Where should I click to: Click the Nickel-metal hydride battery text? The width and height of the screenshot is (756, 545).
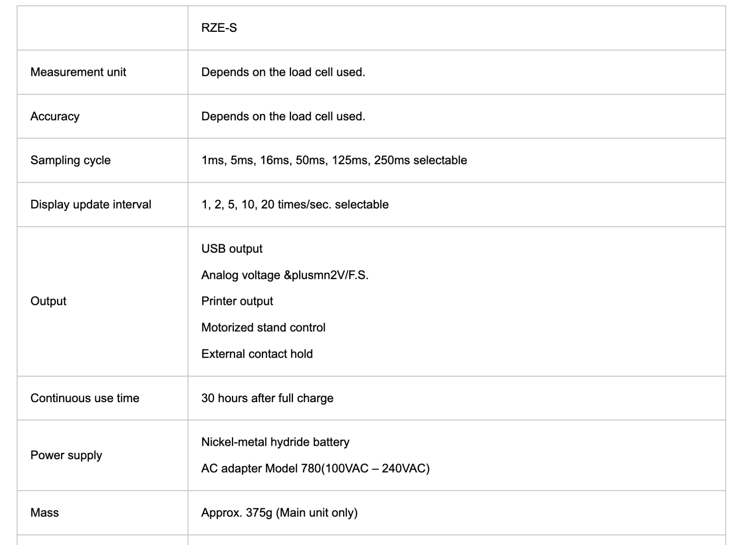[x=275, y=442]
